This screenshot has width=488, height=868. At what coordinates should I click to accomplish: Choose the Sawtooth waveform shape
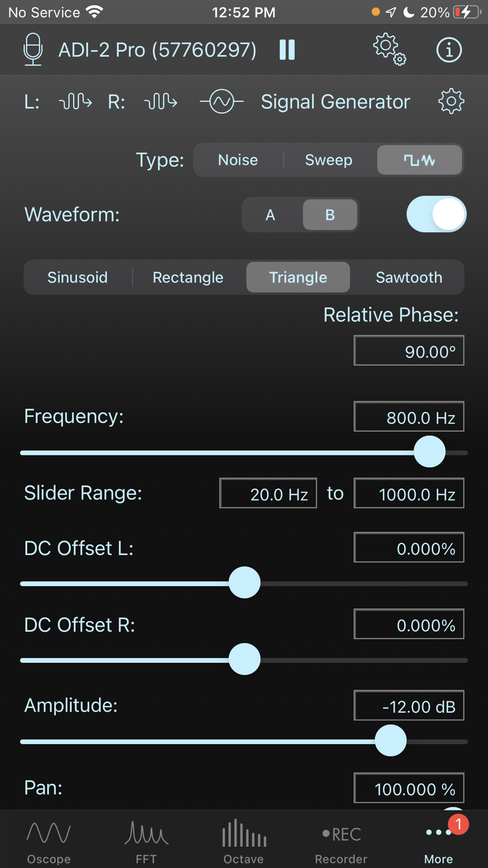(x=408, y=277)
